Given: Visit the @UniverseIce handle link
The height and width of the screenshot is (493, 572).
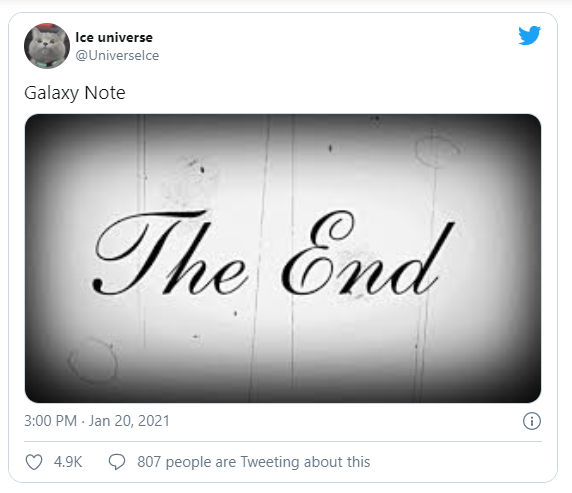Looking at the screenshot, I should click(x=117, y=55).
